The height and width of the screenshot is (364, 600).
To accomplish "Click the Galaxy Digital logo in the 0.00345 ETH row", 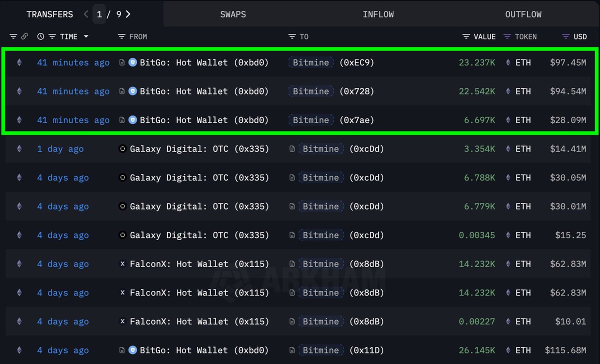I will click(122, 235).
